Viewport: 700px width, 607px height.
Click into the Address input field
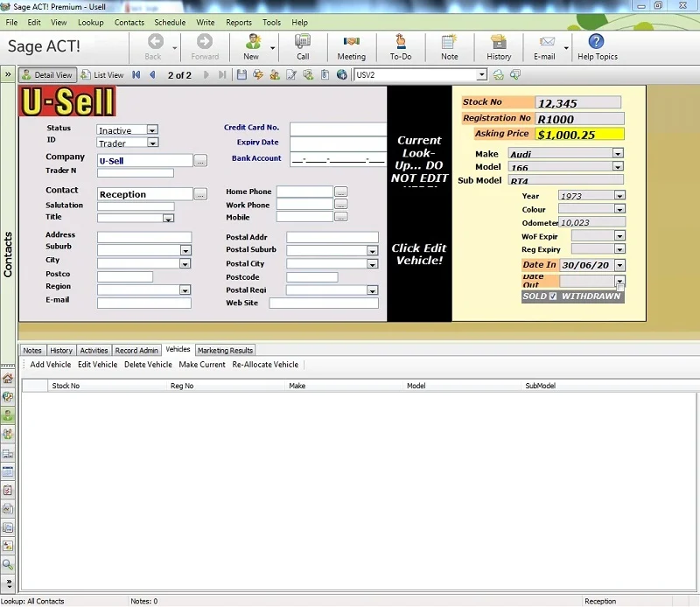point(144,237)
